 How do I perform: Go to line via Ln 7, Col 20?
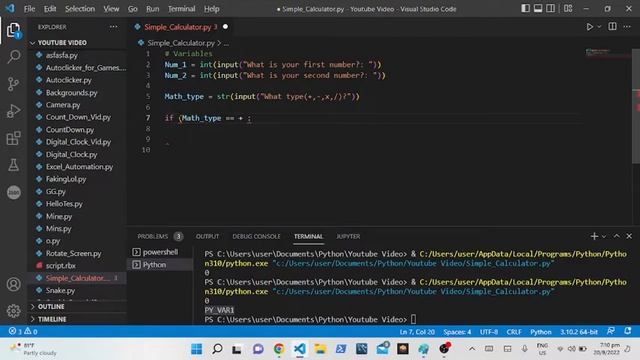[417, 332]
